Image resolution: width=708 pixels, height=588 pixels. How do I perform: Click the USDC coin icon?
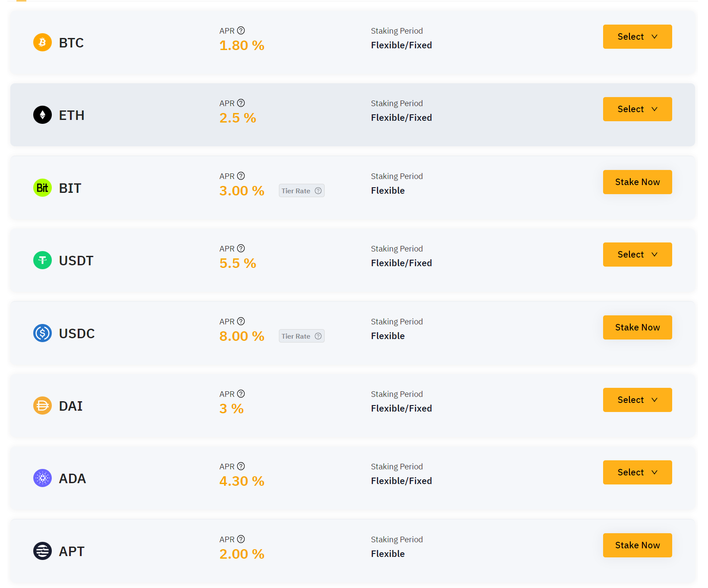[x=42, y=333]
